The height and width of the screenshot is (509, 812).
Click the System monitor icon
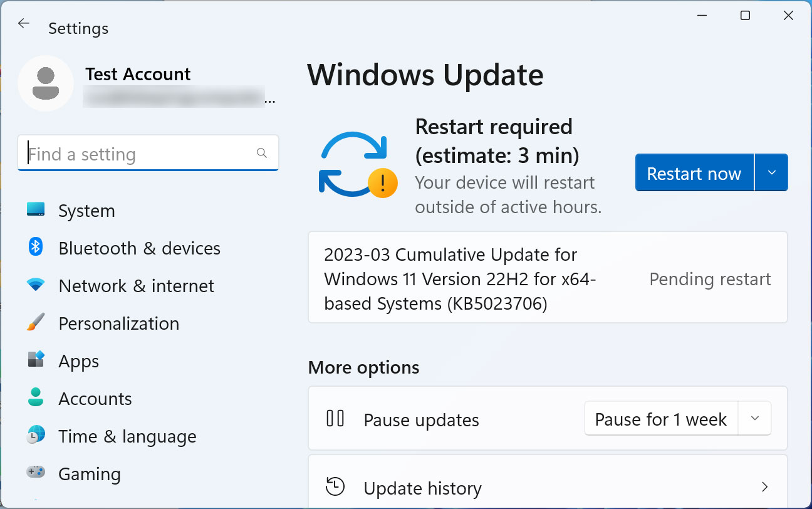(36, 209)
